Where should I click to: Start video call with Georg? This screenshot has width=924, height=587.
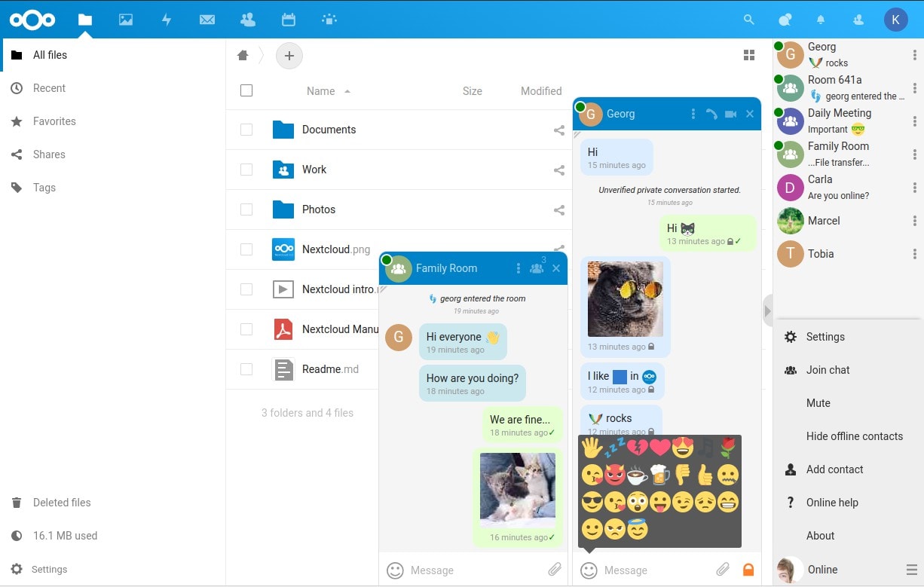click(x=730, y=114)
